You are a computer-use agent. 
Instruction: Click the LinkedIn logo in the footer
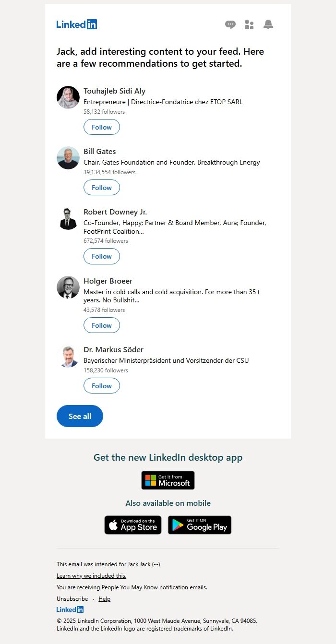70,609
